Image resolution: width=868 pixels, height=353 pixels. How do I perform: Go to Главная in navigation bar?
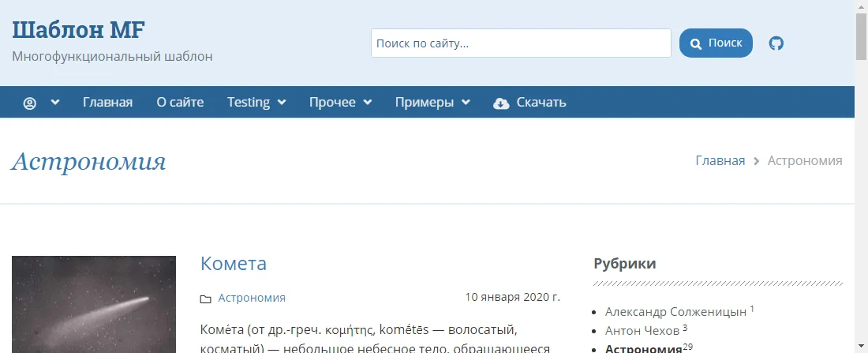[107, 103]
